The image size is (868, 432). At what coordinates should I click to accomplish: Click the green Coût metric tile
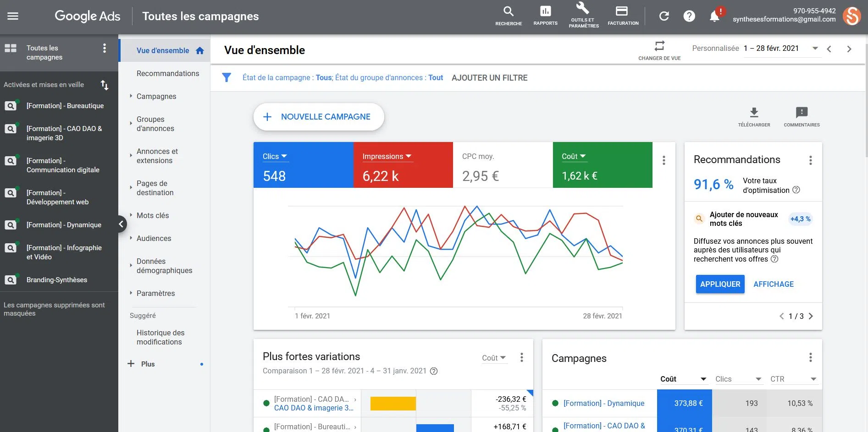(602, 165)
